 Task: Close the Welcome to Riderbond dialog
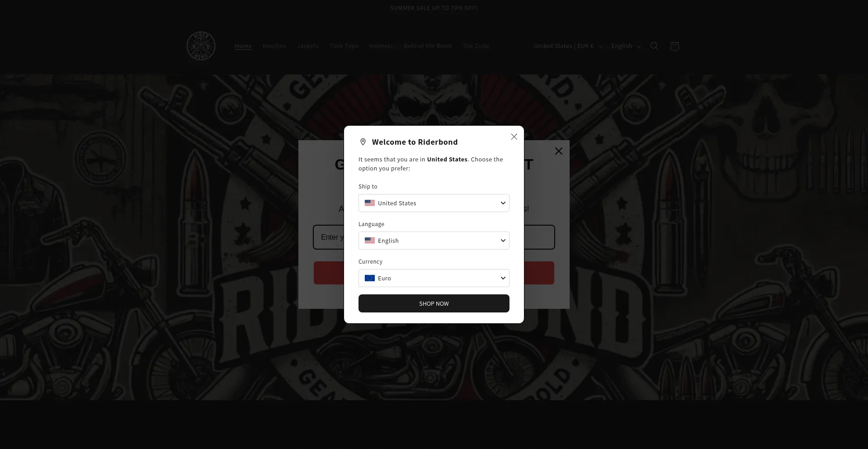[x=514, y=137]
